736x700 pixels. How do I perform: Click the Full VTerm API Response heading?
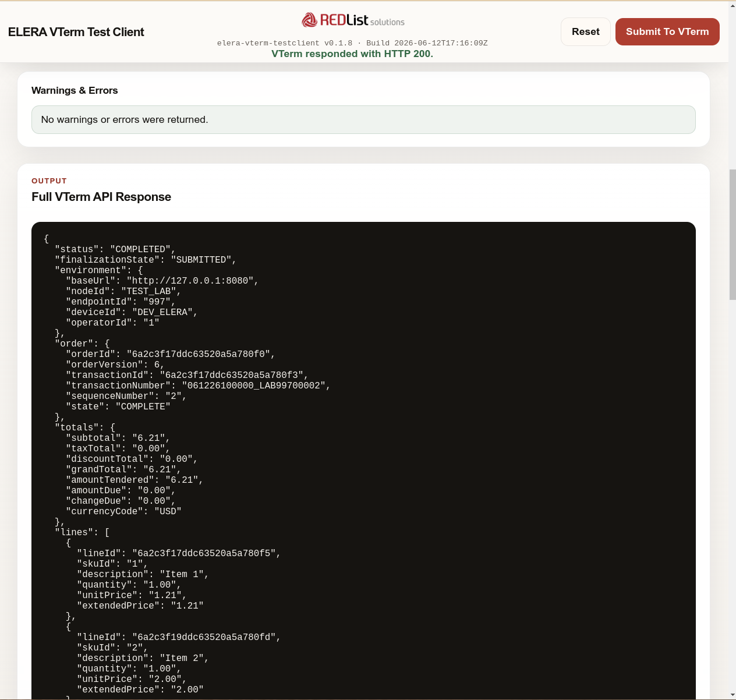point(101,197)
